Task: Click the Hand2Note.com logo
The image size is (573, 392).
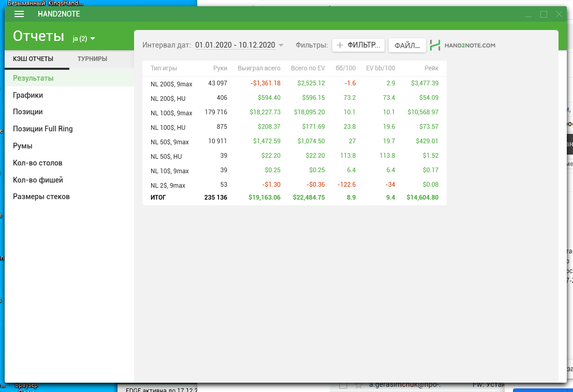Action: (463, 46)
